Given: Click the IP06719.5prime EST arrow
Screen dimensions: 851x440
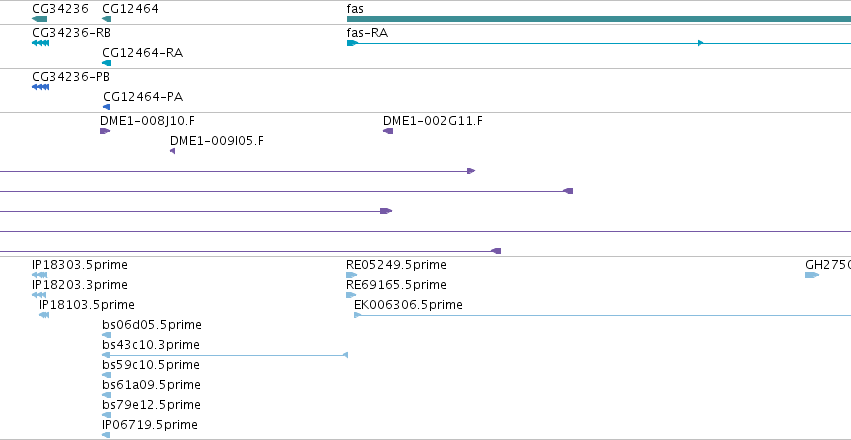Looking at the screenshot, I should 106,435.
